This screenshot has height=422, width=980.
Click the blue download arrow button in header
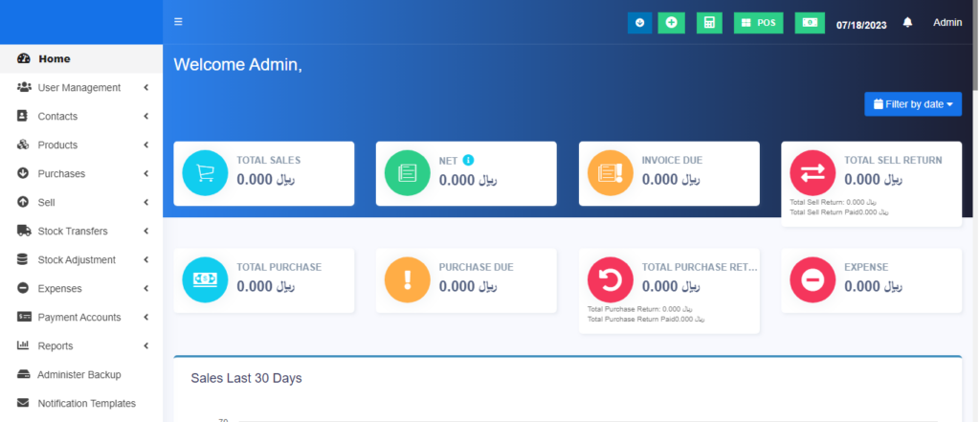click(639, 23)
